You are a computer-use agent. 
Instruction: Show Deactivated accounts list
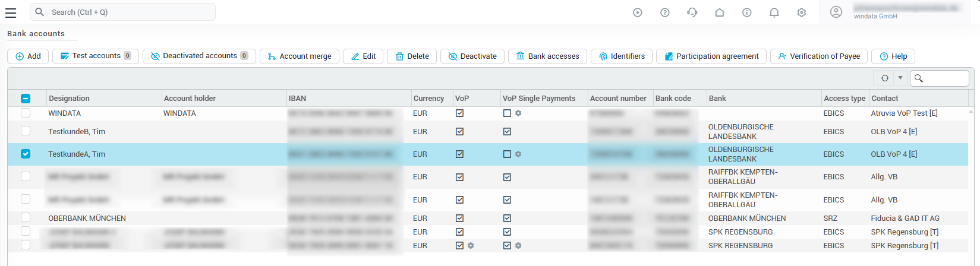[199, 56]
